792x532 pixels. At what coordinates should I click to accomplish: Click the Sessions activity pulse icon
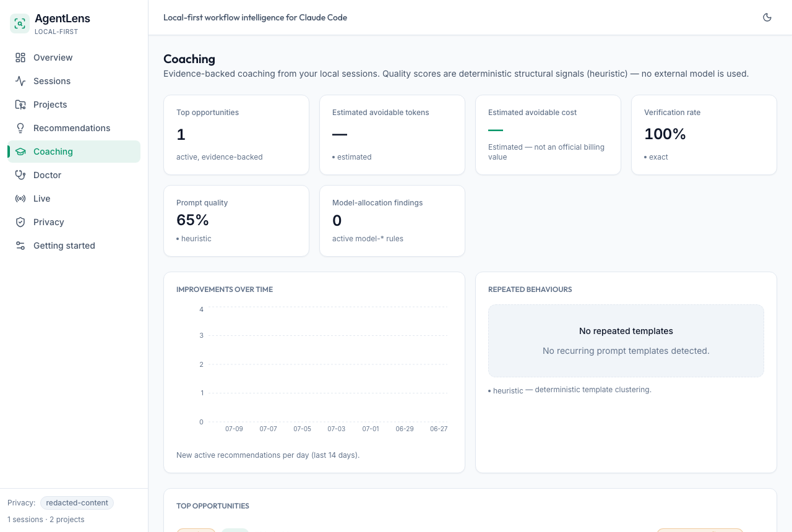(20, 81)
